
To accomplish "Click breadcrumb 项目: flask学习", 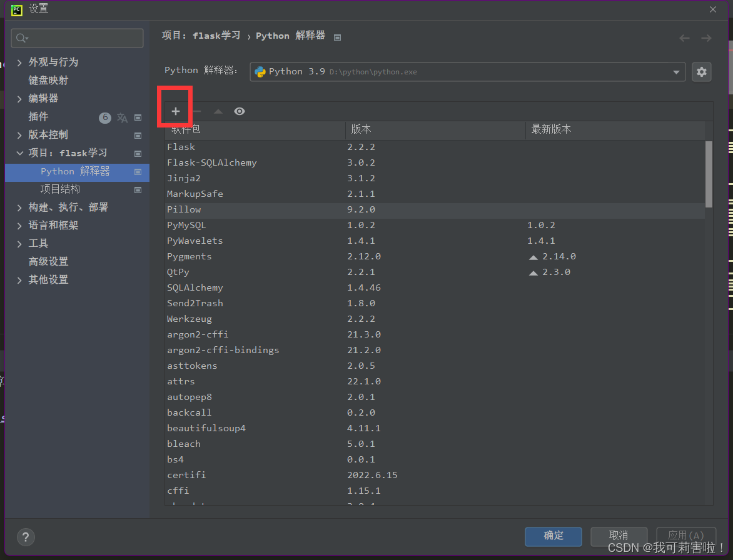I will [201, 36].
